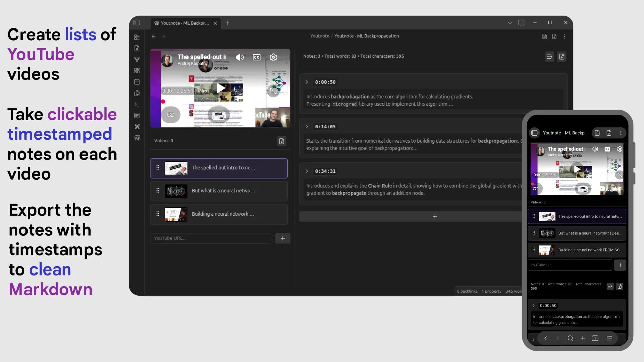Jump to timestamp 0:34:31
Viewport: 644px width, 362px height.
click(x=325, y=171)
